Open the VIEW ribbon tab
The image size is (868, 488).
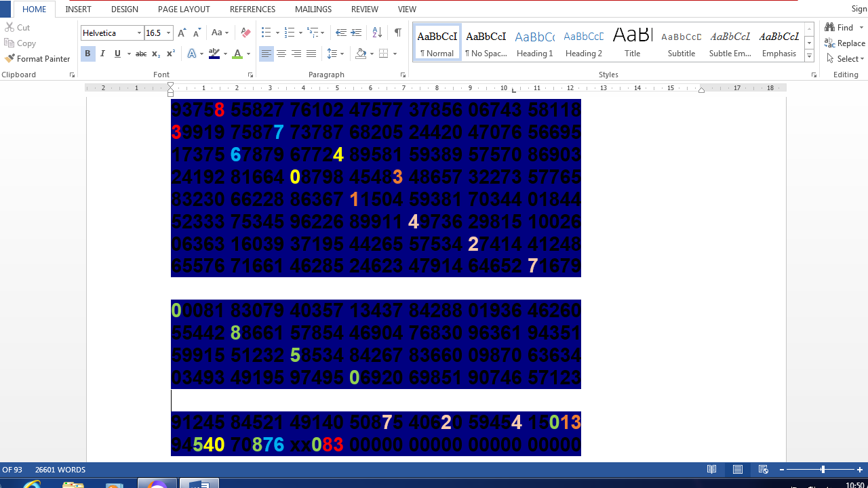point(407,9)
